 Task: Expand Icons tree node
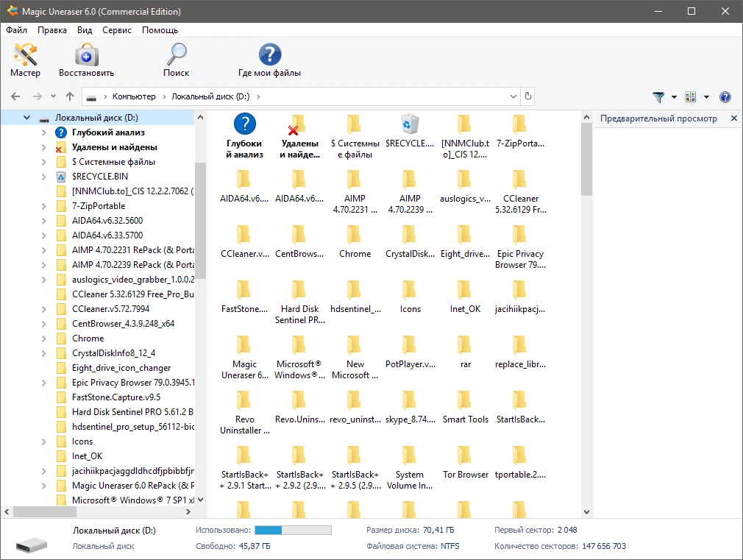pos(43,442)
